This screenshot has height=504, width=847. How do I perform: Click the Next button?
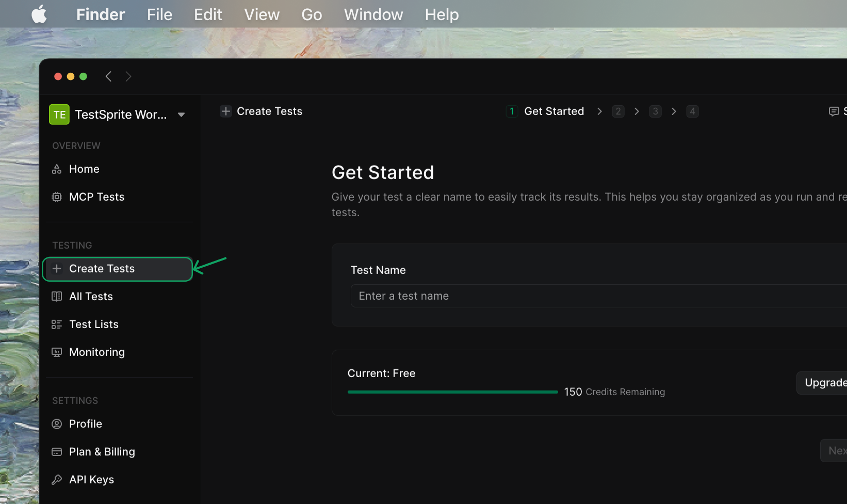coord(835,451)
